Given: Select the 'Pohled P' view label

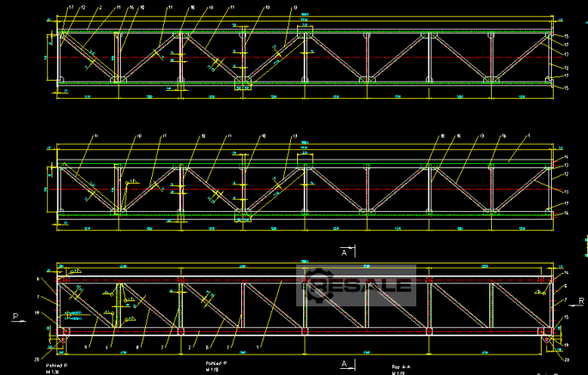Looking at the screenshot, I should [58, 365].
